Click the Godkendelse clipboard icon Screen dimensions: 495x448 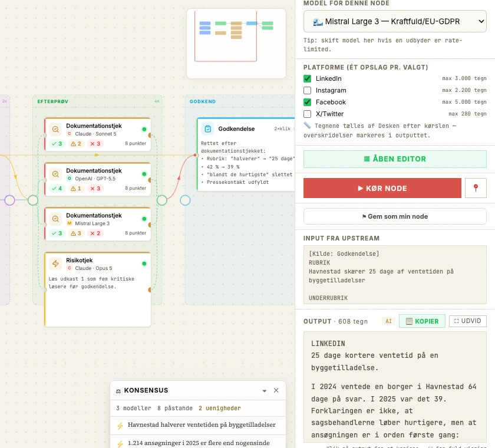tap(207, 129)
